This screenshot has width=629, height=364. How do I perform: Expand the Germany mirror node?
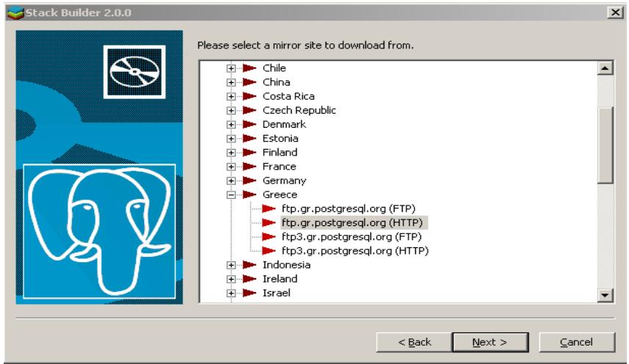click(231, 181)
